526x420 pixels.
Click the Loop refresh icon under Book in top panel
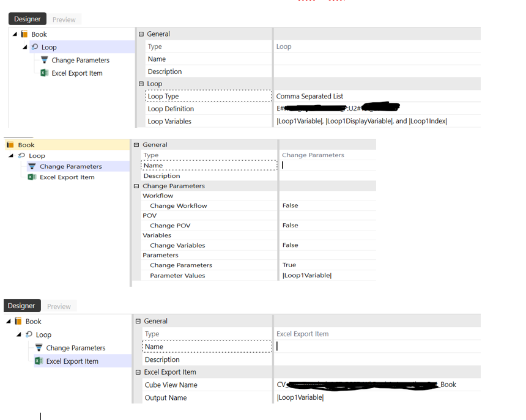[35, 47]
